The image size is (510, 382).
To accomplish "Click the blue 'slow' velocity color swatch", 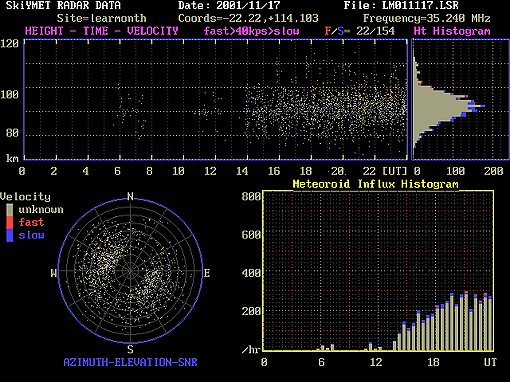I will click(x=10, y=235).
